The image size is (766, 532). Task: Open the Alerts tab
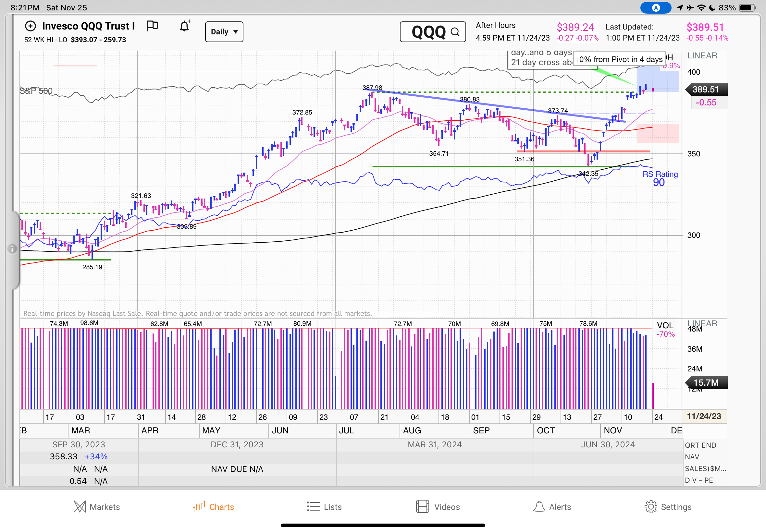[x=552, y=507]
